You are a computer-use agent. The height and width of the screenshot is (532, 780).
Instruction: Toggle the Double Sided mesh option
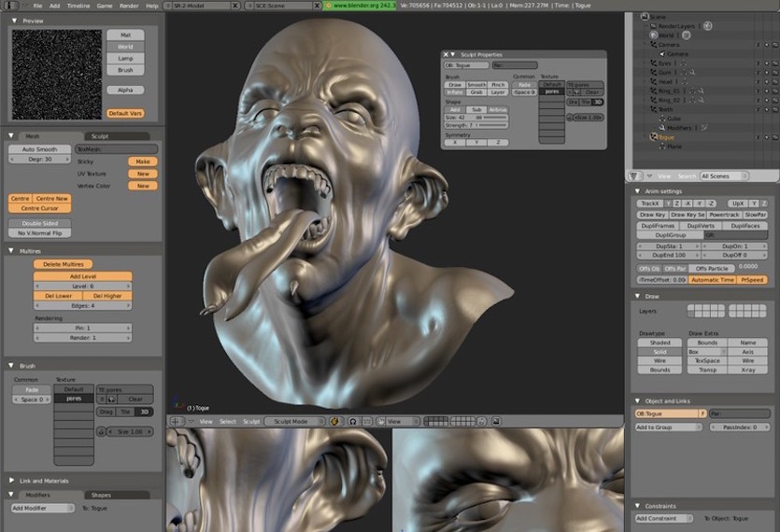coord(40,223)
